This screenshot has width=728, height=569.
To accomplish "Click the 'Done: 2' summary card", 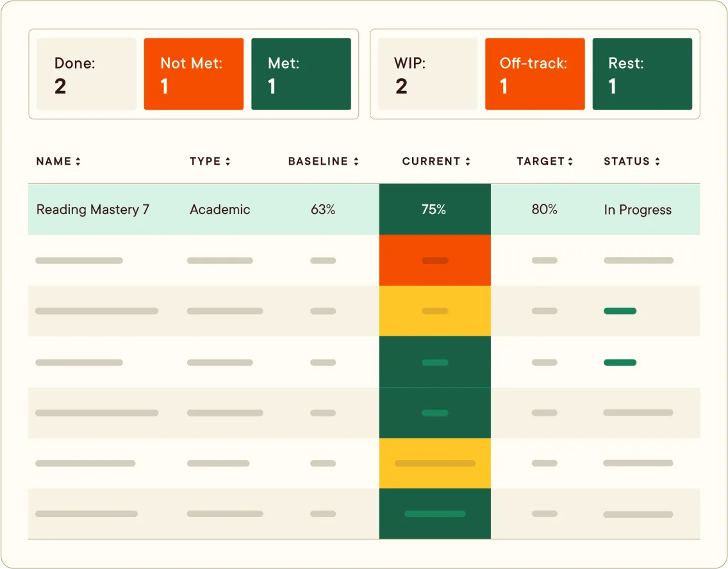I will click(87, 73).
